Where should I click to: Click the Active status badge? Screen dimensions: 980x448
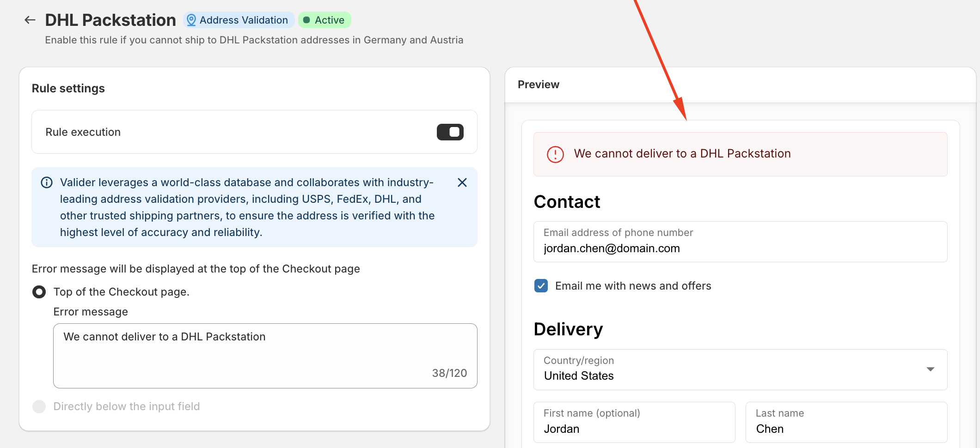point(325,20)
